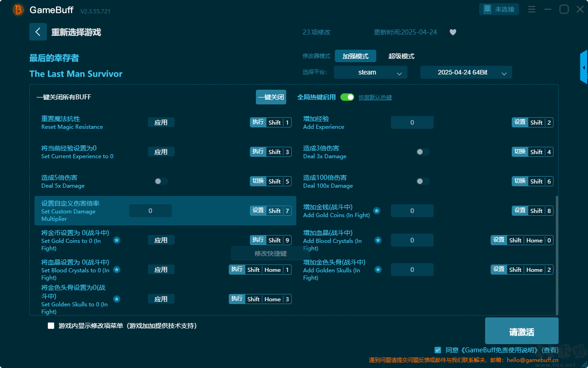
Task: Enable the Deal 3x Damage switch
Action: tap(423, 152)
